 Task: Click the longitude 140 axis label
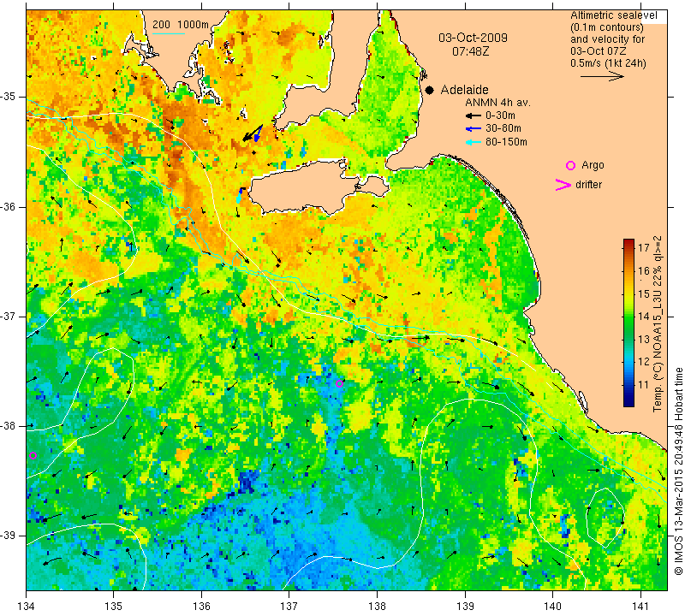pyautogui.click(x=552, y=607)
